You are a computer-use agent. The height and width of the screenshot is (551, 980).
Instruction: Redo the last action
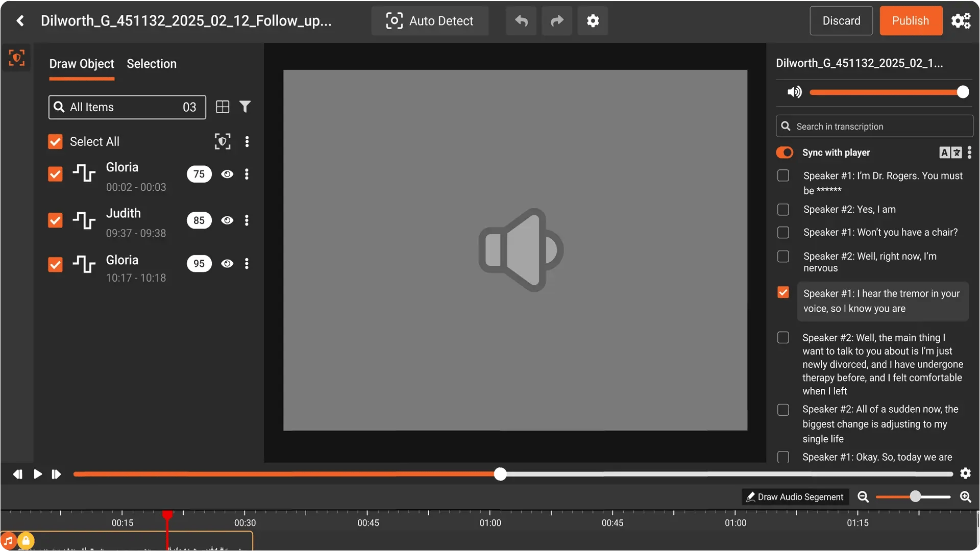click(557, 21)
